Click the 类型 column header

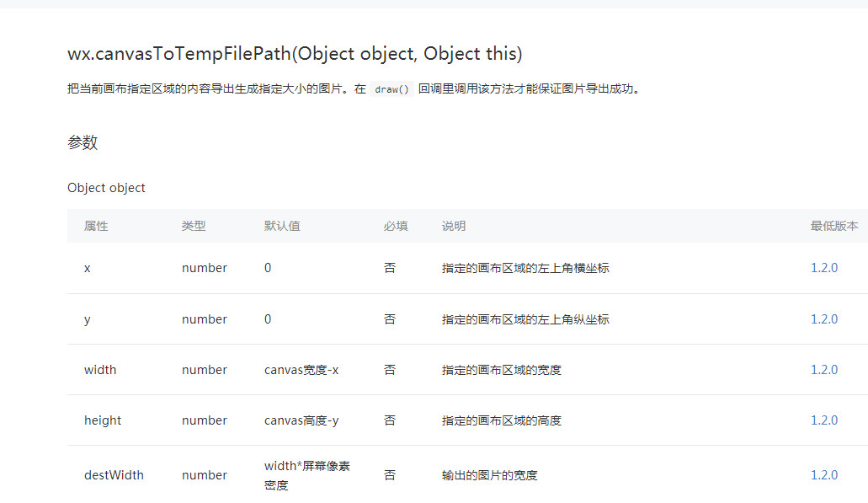(194, 226)
